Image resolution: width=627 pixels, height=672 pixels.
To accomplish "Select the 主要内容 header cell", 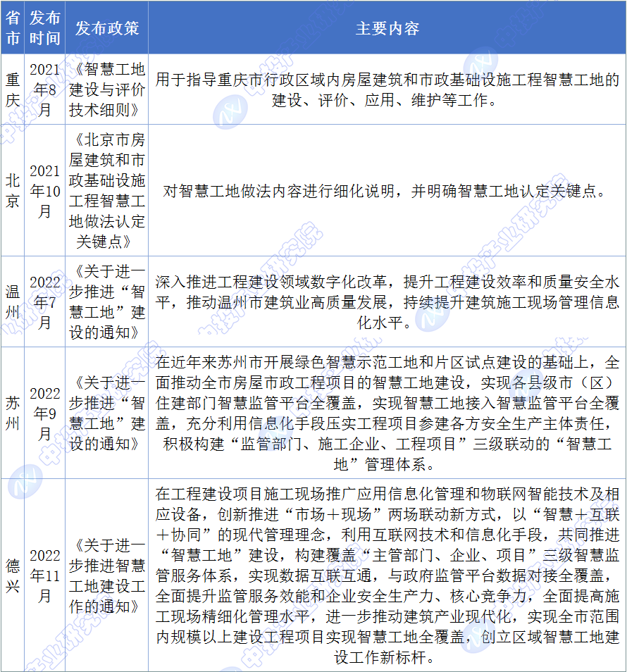I will pyautogui.click(x=387, y=28).
